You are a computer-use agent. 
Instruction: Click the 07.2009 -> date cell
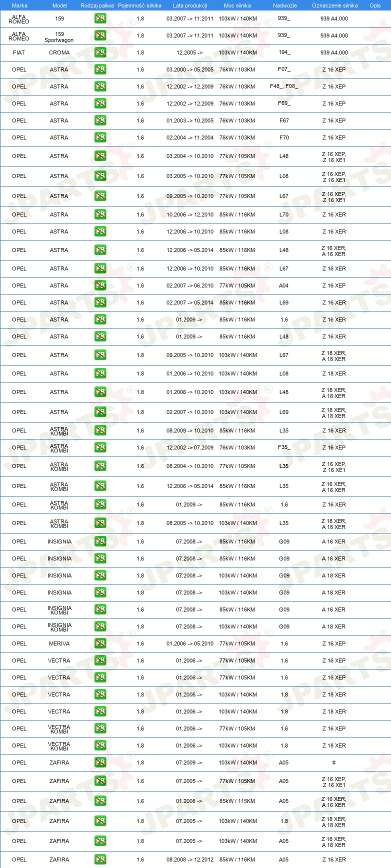coord(189,762)
